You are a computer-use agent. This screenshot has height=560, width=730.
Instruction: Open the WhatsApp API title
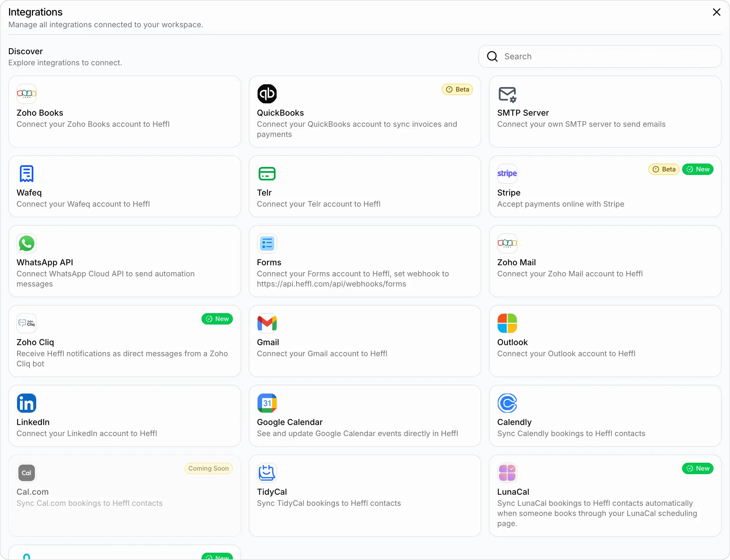(x=45, y=263)
